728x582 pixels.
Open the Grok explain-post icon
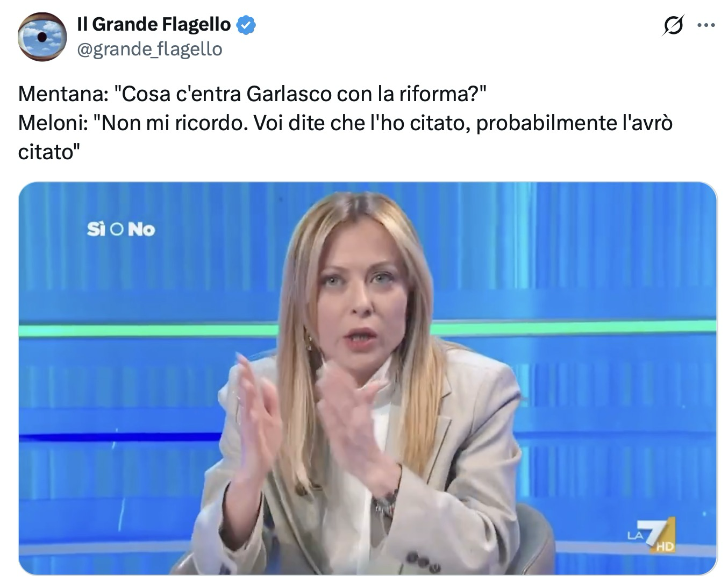click(x=673, y=25)
